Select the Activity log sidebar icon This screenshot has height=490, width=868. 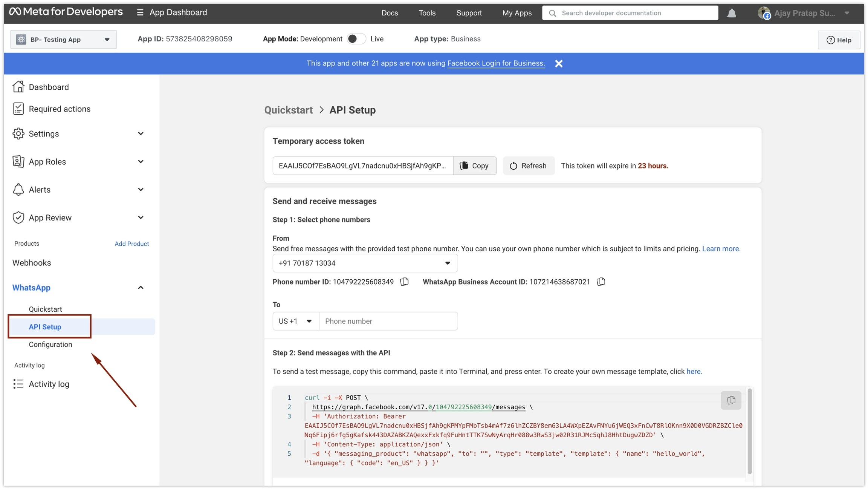18,384
